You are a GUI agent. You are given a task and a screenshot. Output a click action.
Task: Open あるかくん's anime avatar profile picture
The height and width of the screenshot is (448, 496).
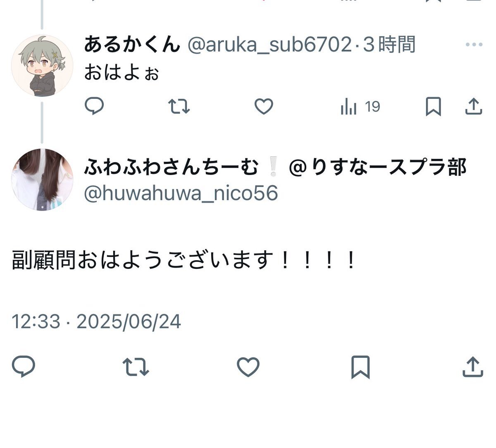42,66
